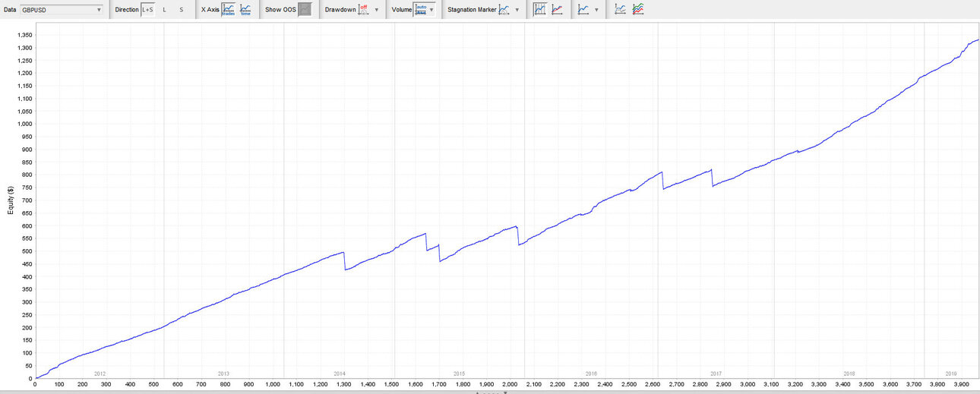Click the 2014 year label on chart
Image resolution: width=980 pixels, height=394 pixels.
point(339,374)
